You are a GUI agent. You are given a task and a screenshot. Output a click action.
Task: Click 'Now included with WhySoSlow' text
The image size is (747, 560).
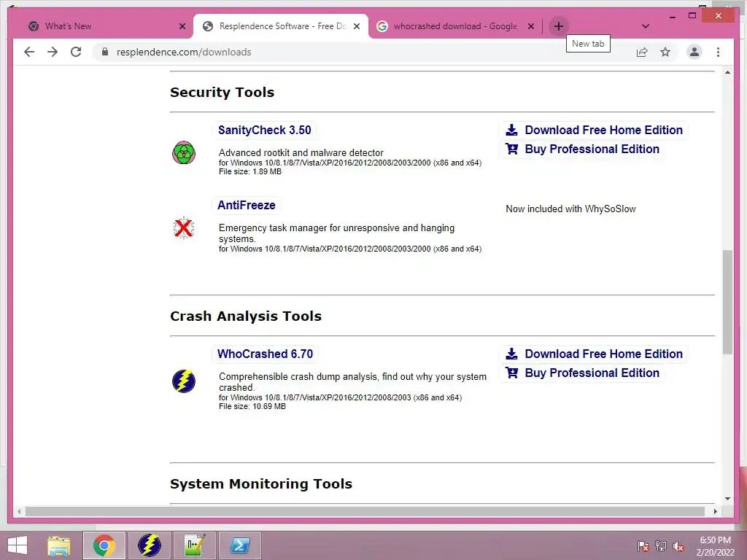[570, 209]
